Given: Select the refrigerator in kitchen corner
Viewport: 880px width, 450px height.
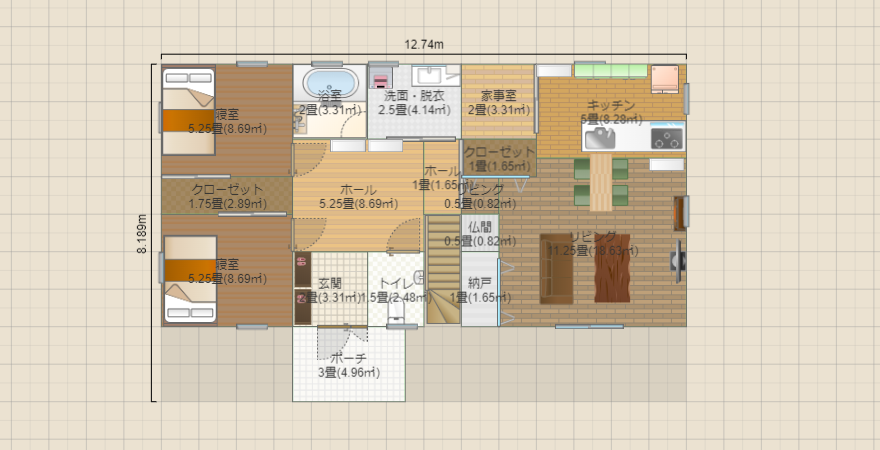Looking at the screenshot, I should click(x=665, y=79).
